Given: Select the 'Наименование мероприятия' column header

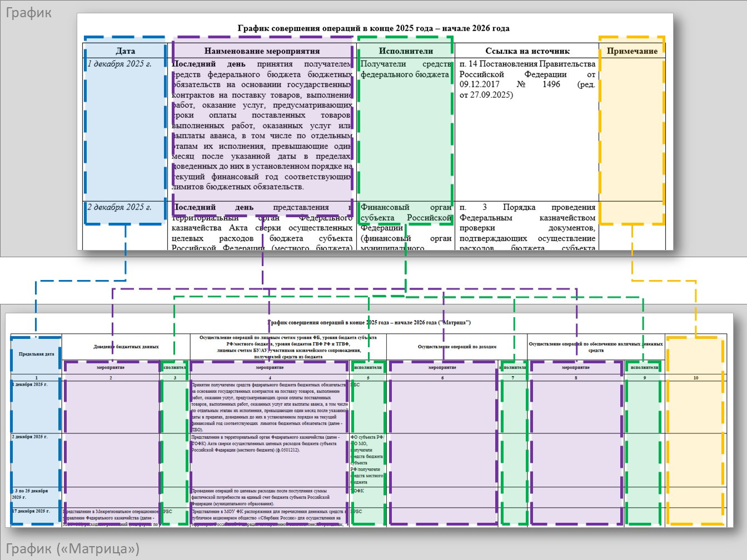Looking at the screenshot, I should (x=262, y=51).
